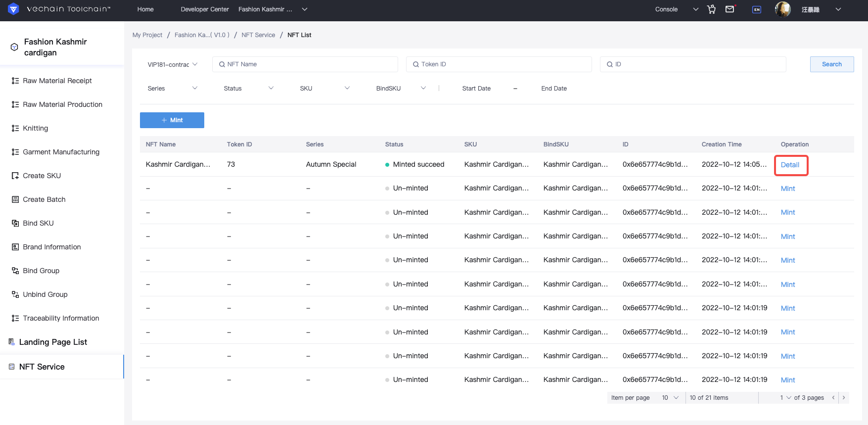
Task: Click the Create SKU sidebar icon
Action: pos(15,176)
